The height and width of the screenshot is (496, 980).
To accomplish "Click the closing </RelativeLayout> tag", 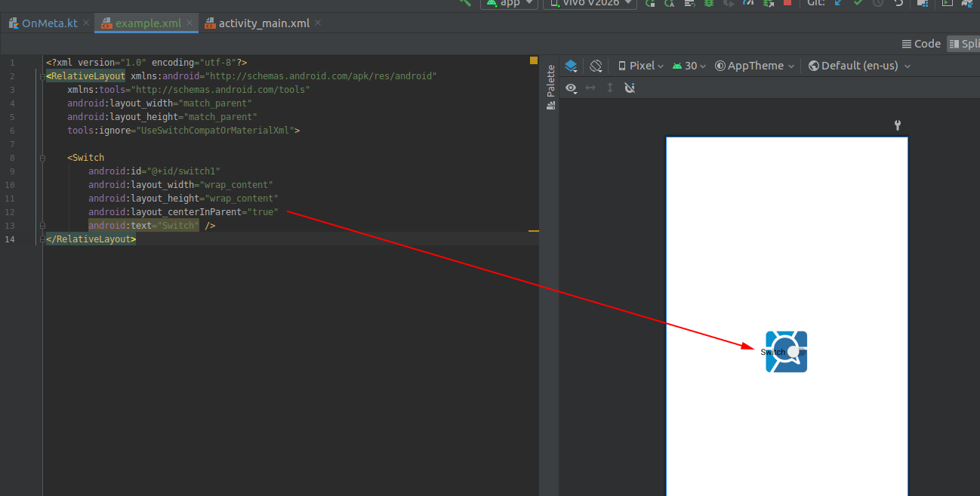I will [x=91, y=239].
